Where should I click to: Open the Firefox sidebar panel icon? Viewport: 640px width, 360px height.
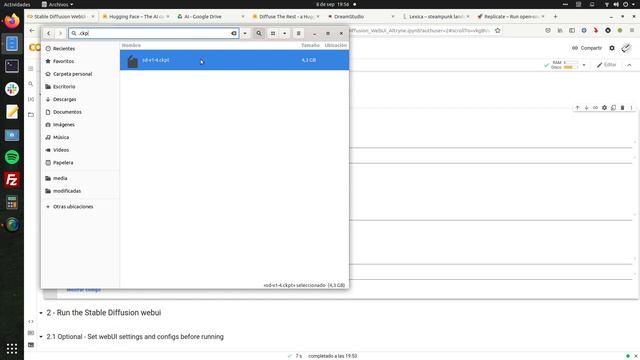point(572,31)
